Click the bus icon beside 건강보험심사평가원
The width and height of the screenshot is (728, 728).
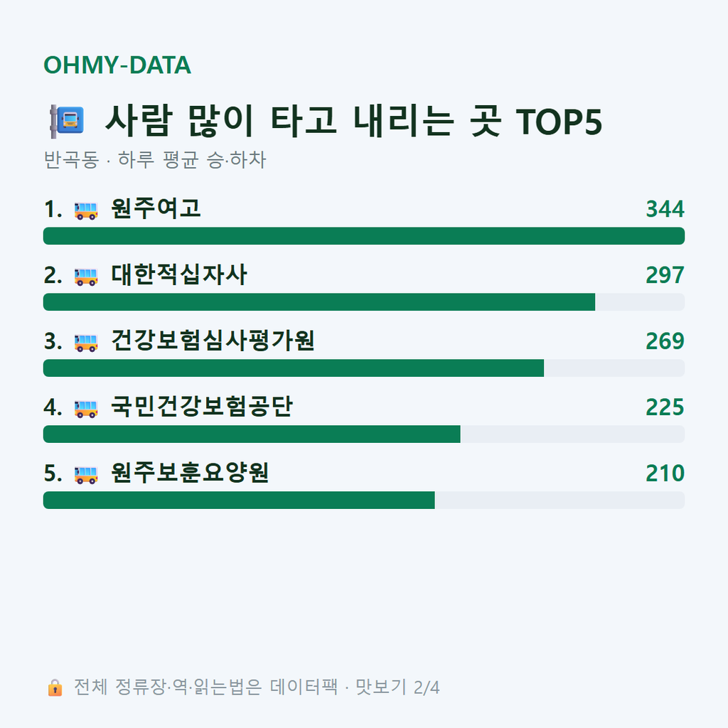[86, 342]
